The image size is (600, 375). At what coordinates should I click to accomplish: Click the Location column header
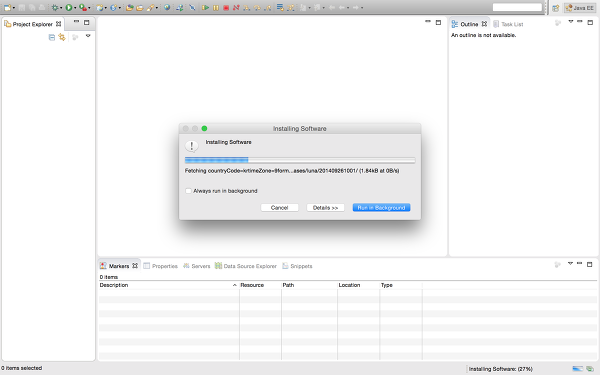[x=359, y=285]
